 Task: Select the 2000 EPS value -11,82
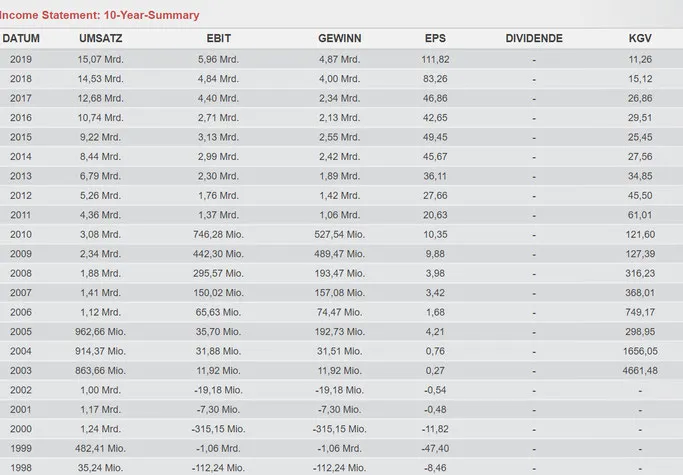coord(435,429)
